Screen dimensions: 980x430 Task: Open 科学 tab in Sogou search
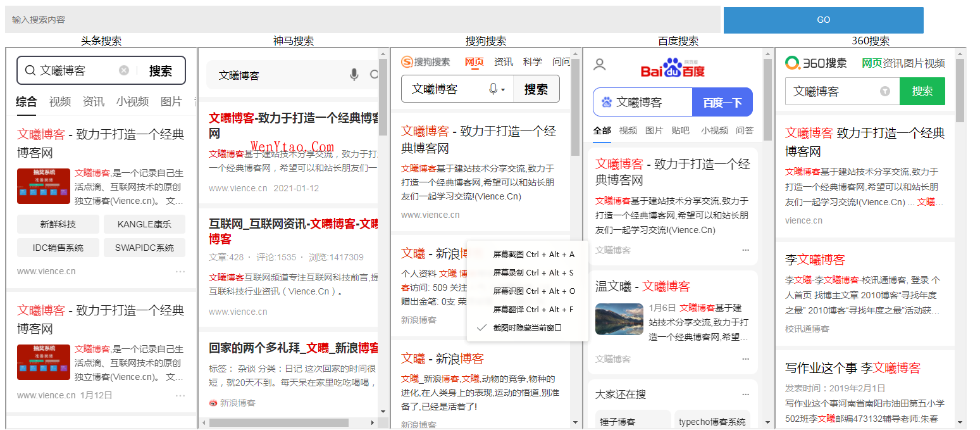[x=533, y=61]
